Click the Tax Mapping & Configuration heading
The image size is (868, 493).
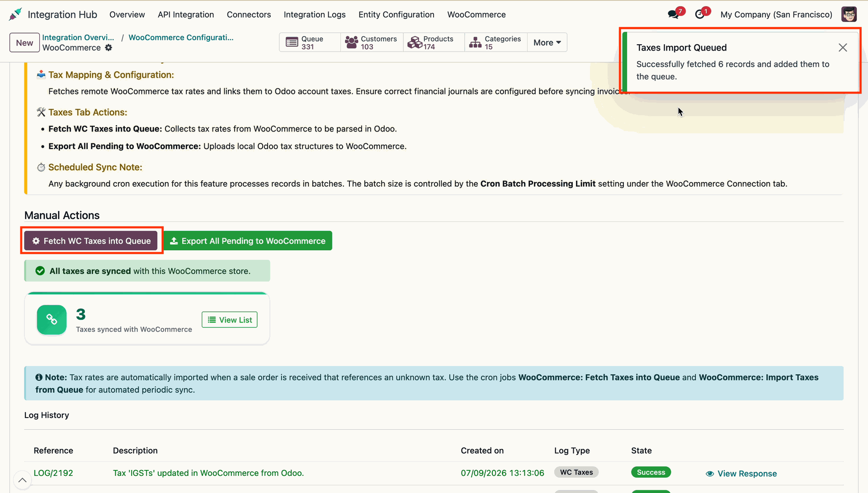click(111, 75)
